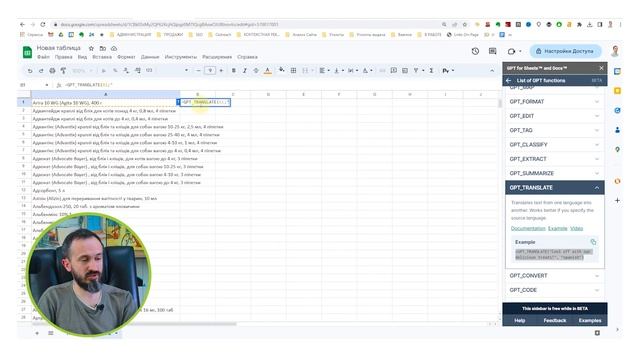Toggle strikethrough formatting
640x360 pixels.
coord(256,71)
